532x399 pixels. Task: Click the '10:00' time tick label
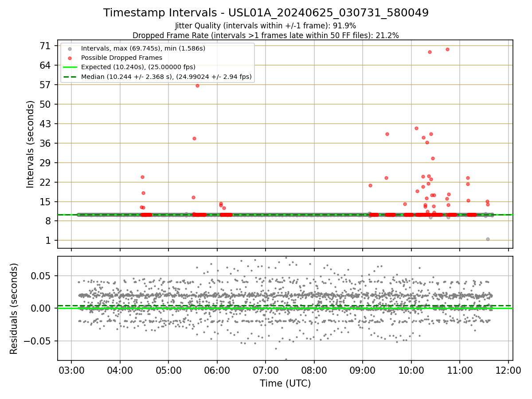[x=411, y=371]
